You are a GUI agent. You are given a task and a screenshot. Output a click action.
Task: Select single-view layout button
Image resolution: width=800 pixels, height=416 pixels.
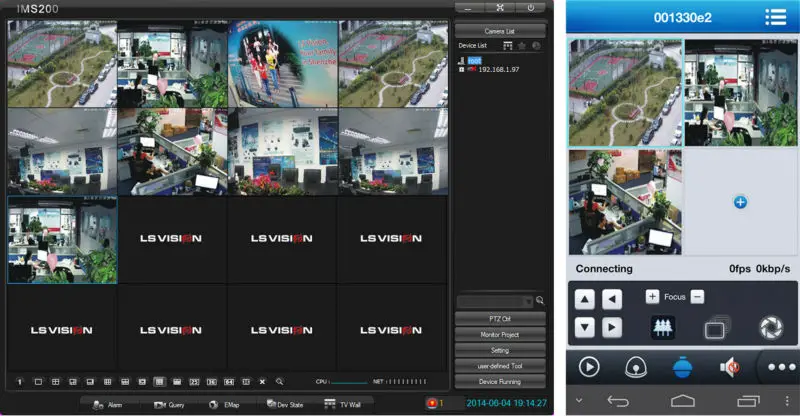38,382
